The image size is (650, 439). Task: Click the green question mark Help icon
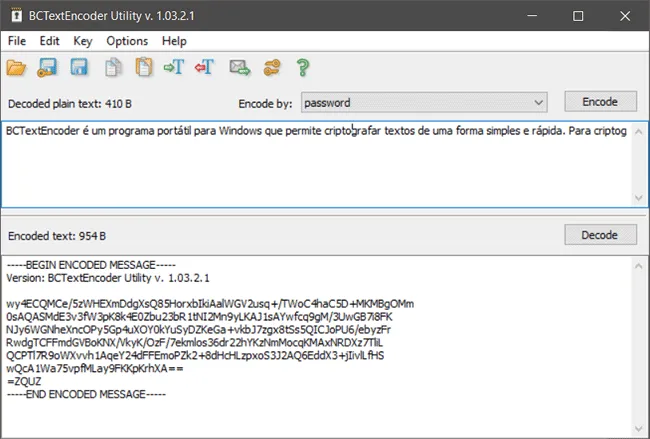(303, 68)
